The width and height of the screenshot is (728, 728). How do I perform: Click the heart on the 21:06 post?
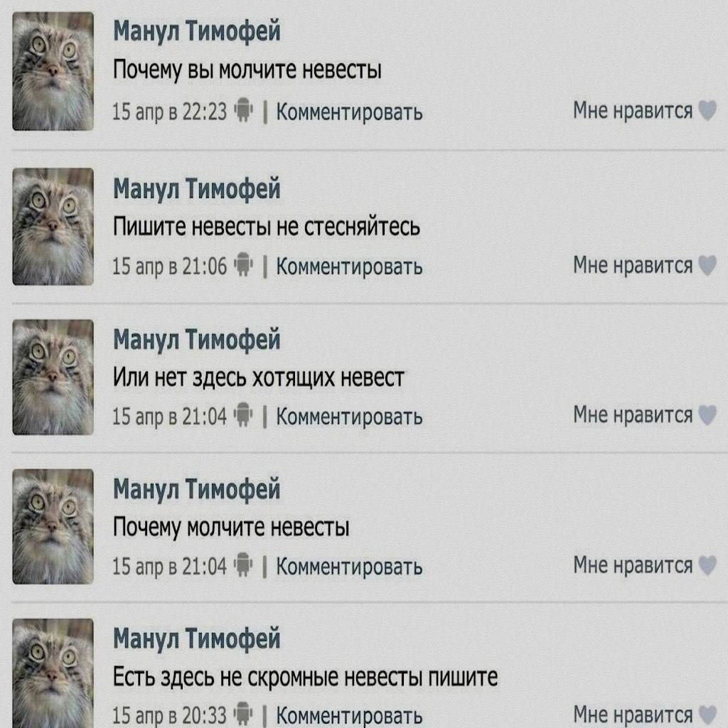click(707, 266)
